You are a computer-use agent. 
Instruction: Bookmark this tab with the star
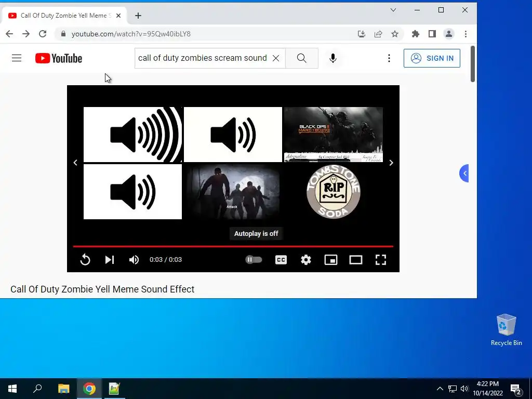pyautogui.click(x=395, y=34)
